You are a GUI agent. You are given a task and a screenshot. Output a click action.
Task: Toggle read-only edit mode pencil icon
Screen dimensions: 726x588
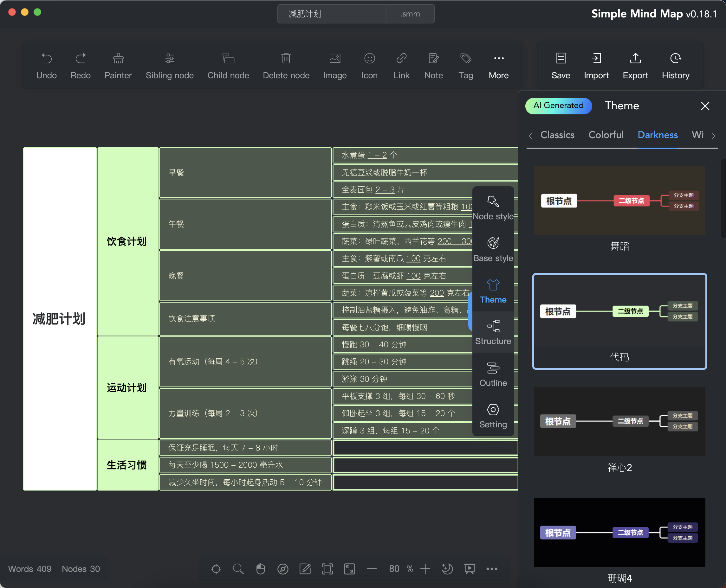pyautogui.click(x=305, y=569)
